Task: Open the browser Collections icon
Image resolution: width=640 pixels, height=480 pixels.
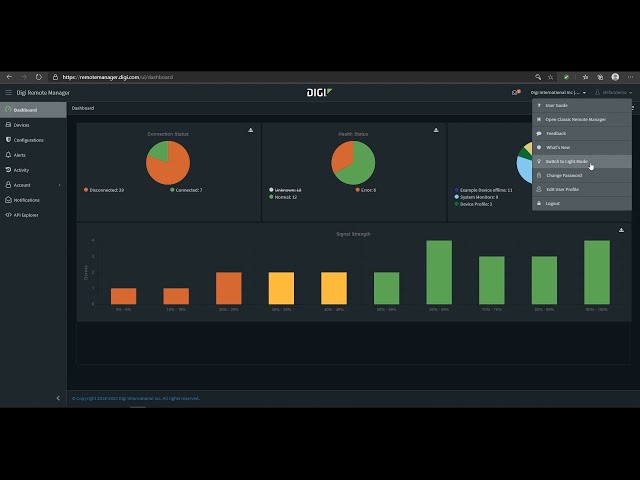Action: click(600, 77)
